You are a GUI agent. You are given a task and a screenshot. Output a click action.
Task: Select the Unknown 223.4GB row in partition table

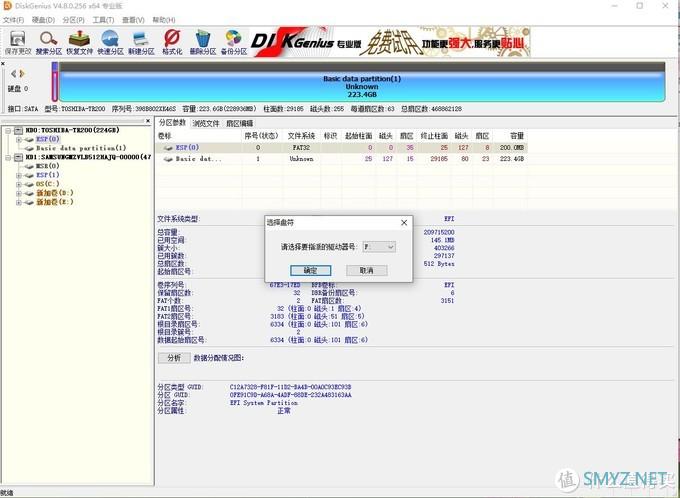[342, 159]
